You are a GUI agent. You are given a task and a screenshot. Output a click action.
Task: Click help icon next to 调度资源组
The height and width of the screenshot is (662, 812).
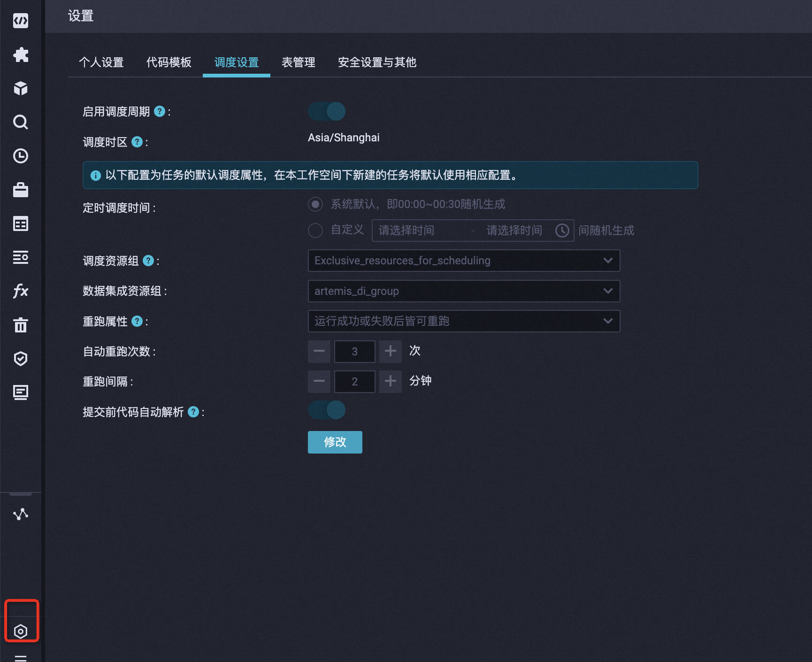tap(148, 261)
